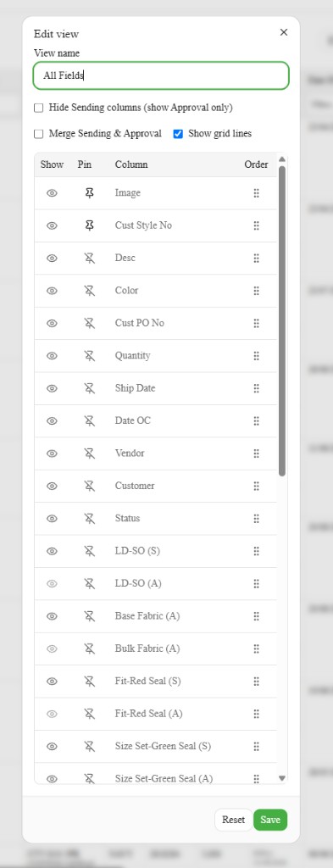Pin the Vendor column

pyautogui.click(x=89, y=454)
